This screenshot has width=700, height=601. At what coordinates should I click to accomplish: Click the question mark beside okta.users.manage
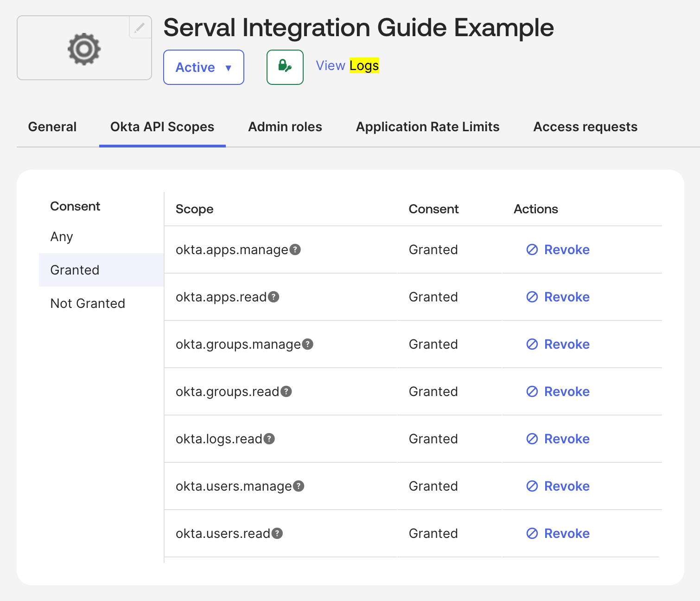299,486
